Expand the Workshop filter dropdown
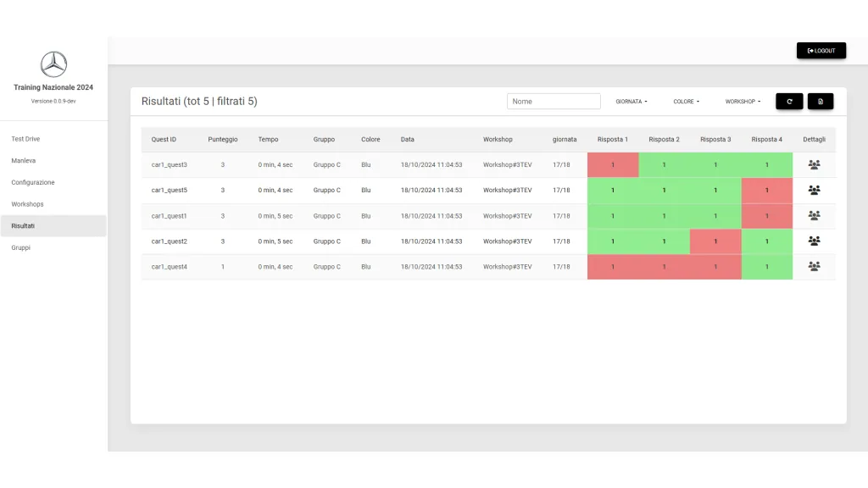Screen dimensions: 868x488 pyautogui.click(x=743, y=102)
